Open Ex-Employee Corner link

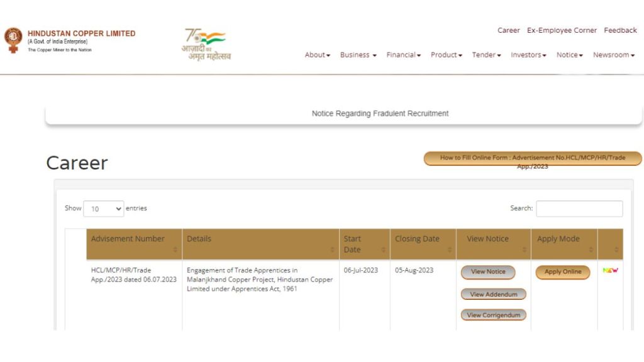562,30
